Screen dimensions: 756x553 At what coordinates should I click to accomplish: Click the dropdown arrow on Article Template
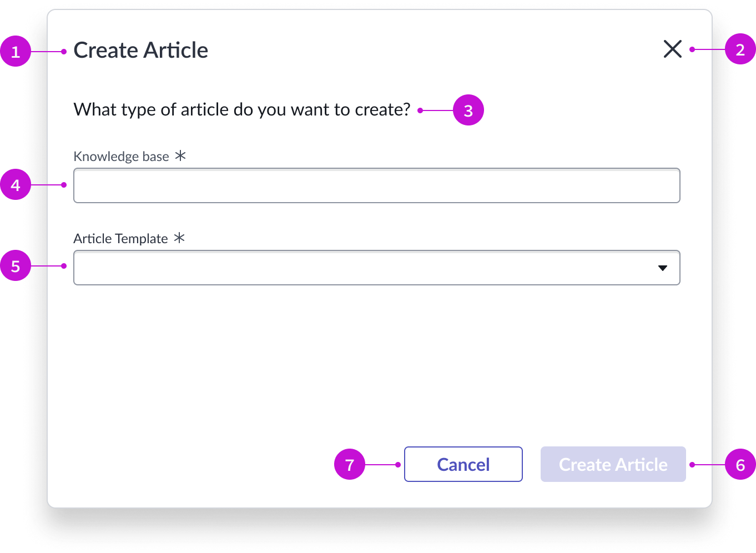663,268
